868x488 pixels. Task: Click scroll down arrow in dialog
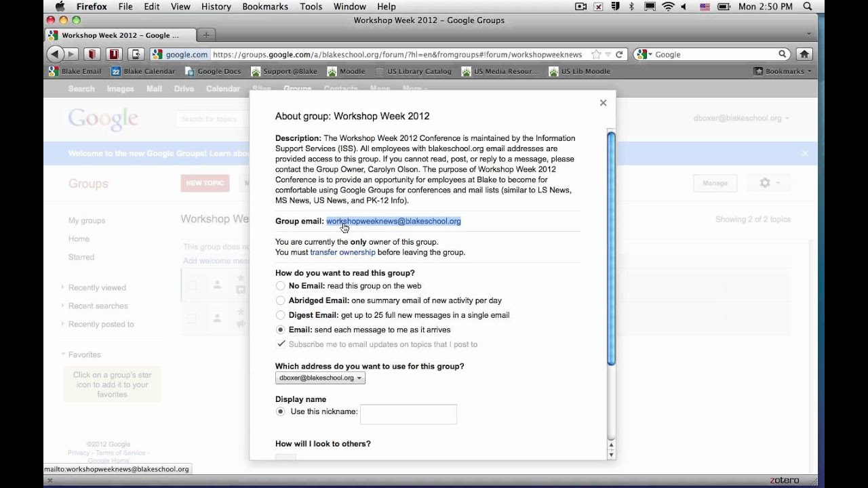[611, 455]
